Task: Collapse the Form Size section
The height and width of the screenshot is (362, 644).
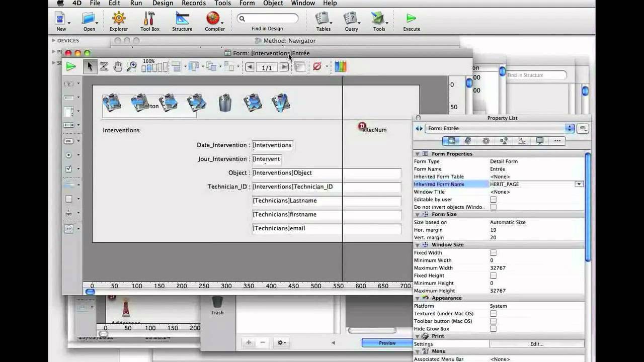Action: pos(417,215)
